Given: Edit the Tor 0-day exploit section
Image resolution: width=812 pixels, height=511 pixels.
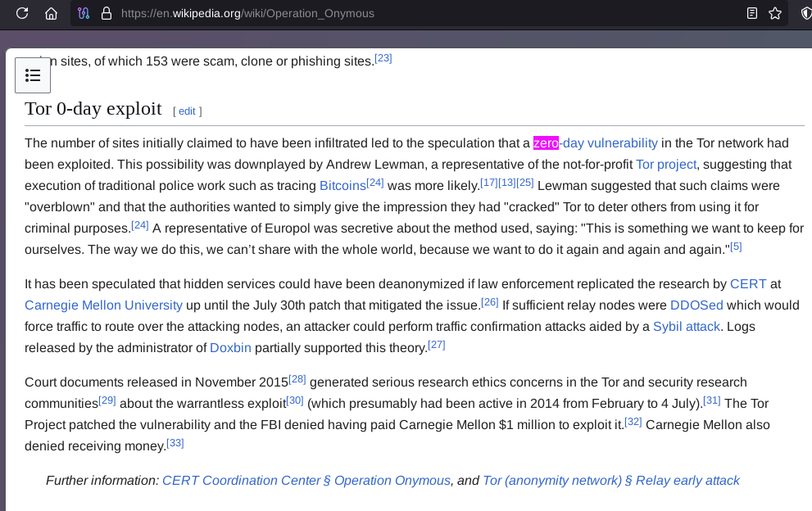Looking at the screenshot, I should (x=187, y=111).
